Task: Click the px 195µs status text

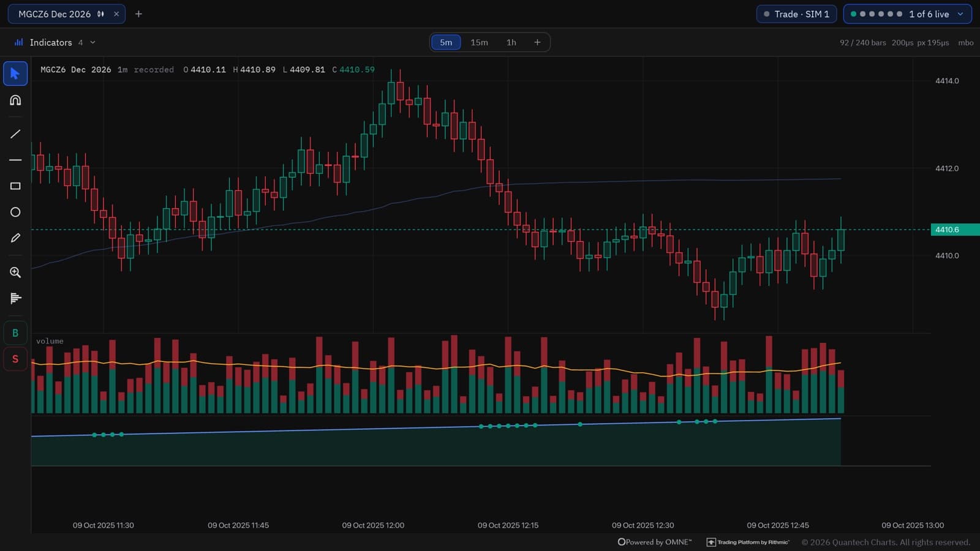Action: pyautogui.click(x=933, y=42)
